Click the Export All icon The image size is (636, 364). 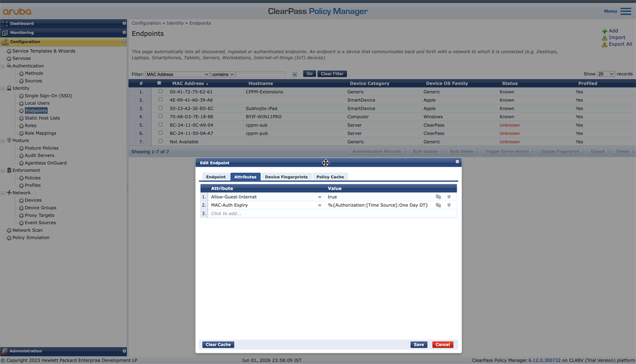605,45
